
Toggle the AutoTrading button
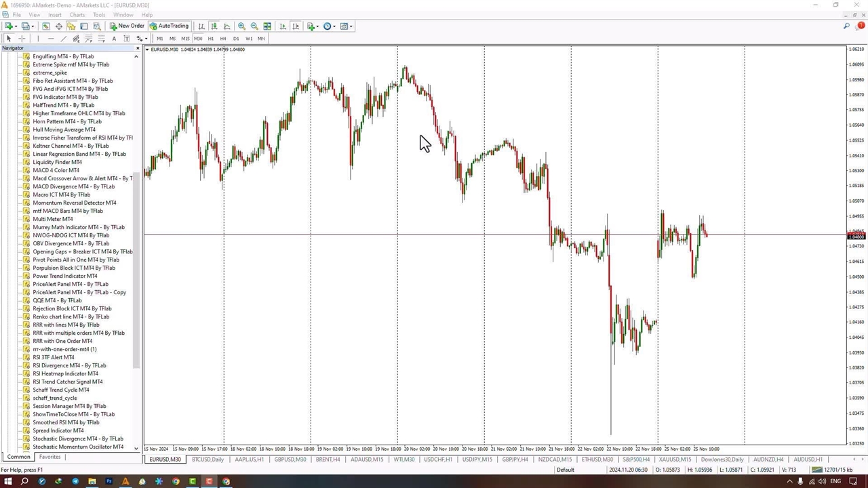169,26
